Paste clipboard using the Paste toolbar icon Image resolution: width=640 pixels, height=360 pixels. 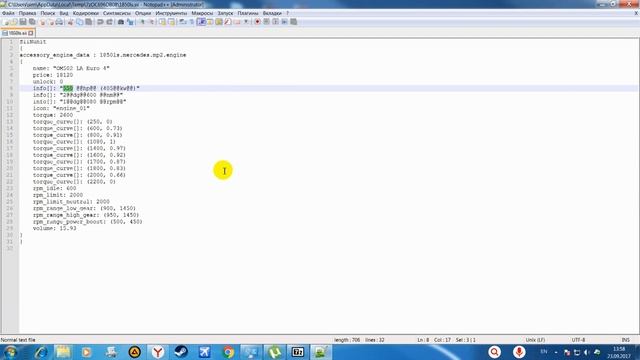point(89,22)
